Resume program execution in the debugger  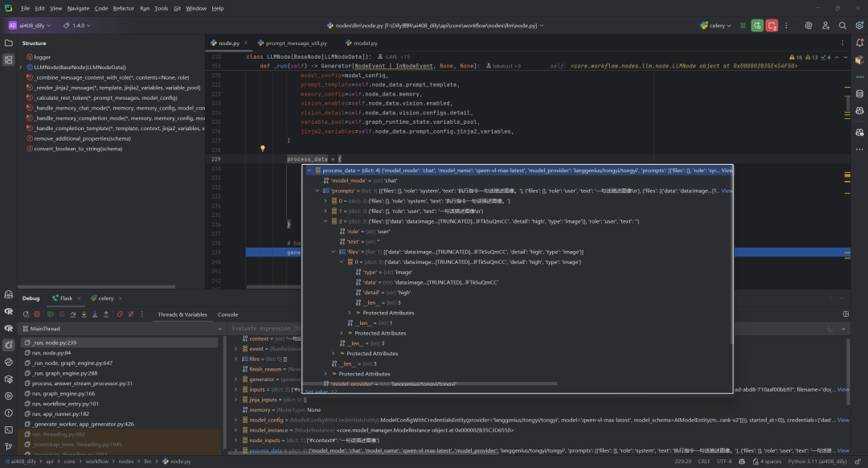[x=51, y=314]
